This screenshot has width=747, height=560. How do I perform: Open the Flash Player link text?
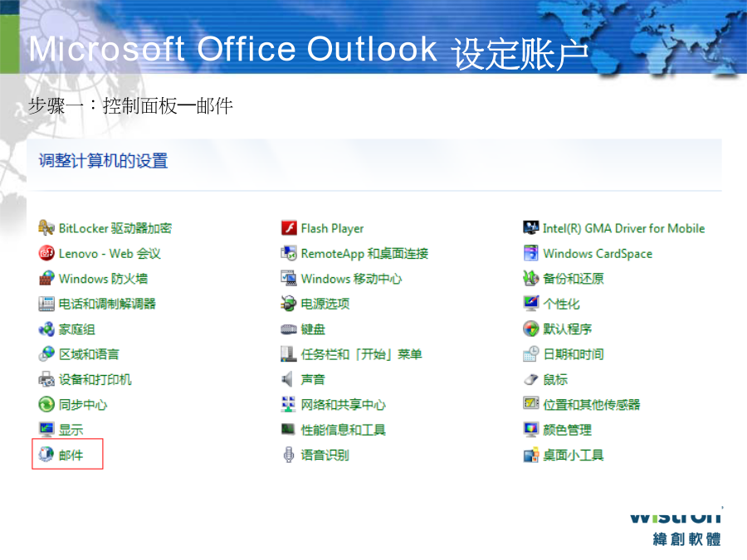pos(332,229)
